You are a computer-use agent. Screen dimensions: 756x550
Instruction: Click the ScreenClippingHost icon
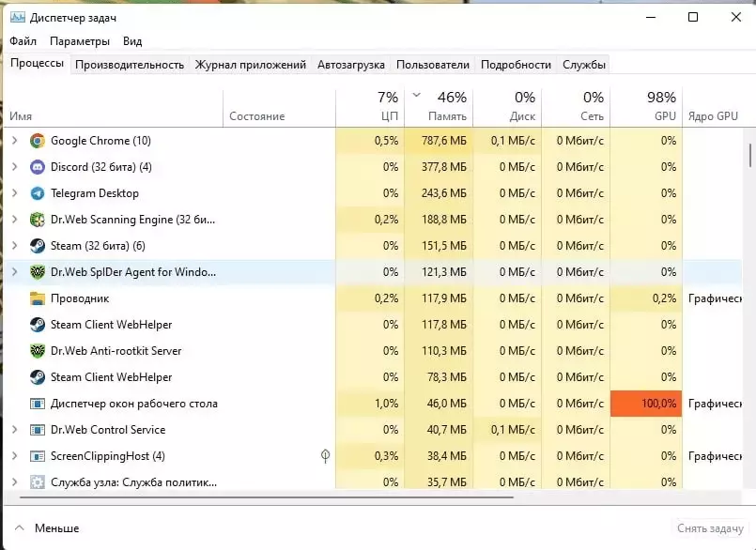[x=38, y=456]
